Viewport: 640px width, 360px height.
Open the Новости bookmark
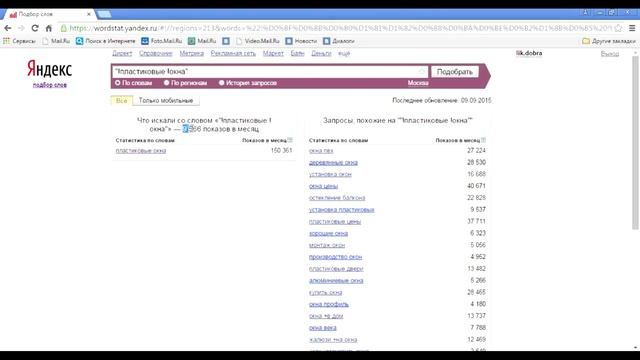(x=301, y=41)
